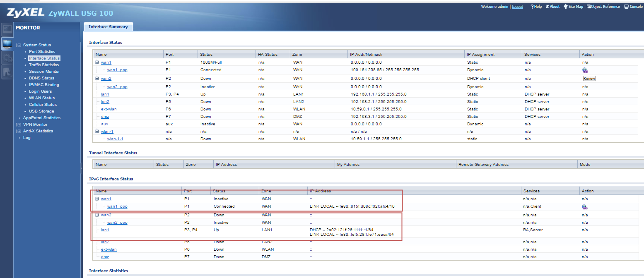Click the IPv6 wan1_ppp connection action icon
This screenshot has width=644, height=278.
click(585, 207)
